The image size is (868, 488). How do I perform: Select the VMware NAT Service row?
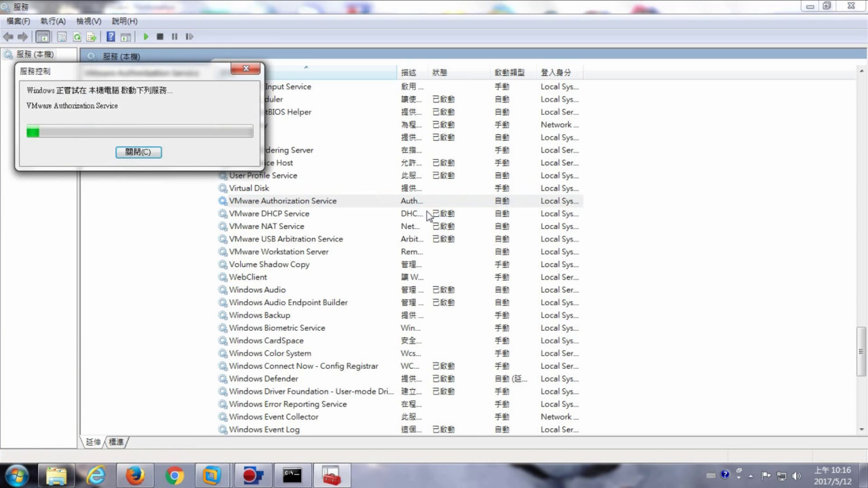click(399, 226)
